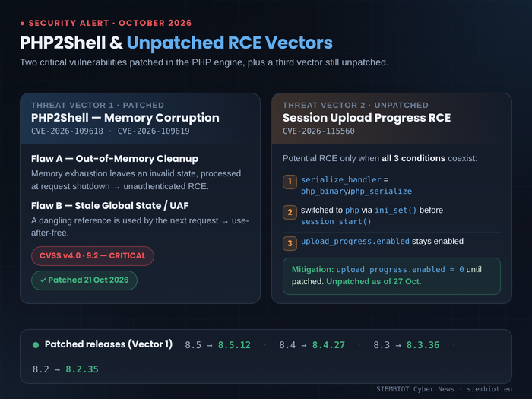This screenshot has height=399, width=532.
Task: Select CVE-2026-109618 identifier
Action: [x=67, y=131]
